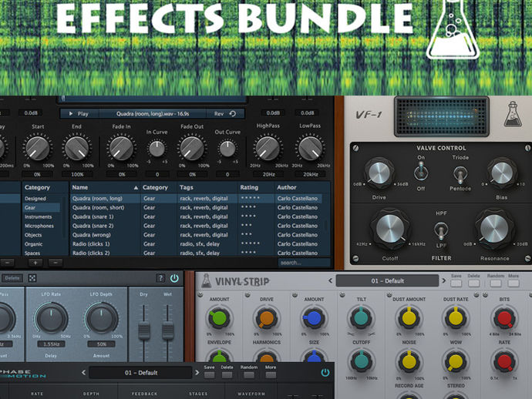Open the Phase Motion 01 – Default preset list

(x=140, y=373)
